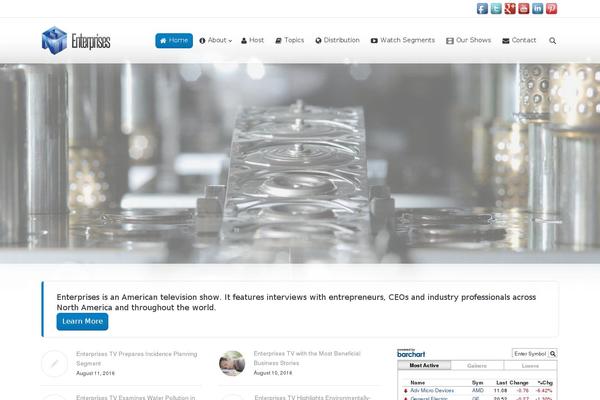Click the Enterprises cube logo
Image resolution: width=600 pixels, height=400 pixels.
pos(54,41)
